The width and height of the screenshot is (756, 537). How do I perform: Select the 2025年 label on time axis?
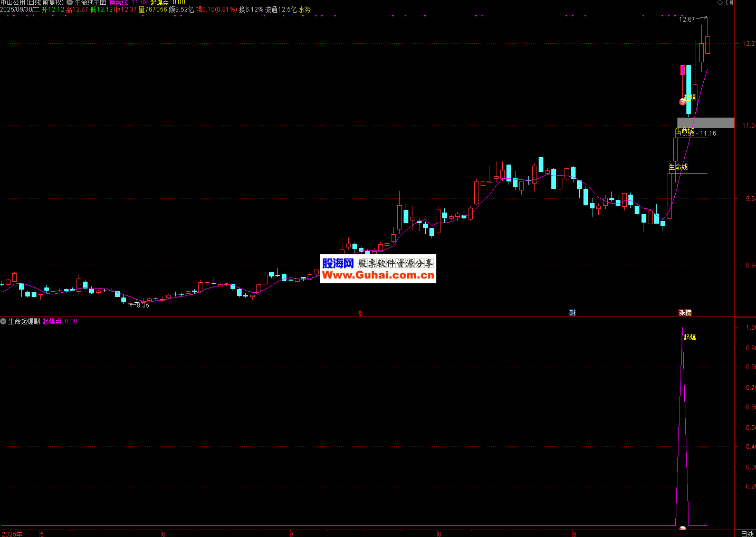tap(12, 534)
